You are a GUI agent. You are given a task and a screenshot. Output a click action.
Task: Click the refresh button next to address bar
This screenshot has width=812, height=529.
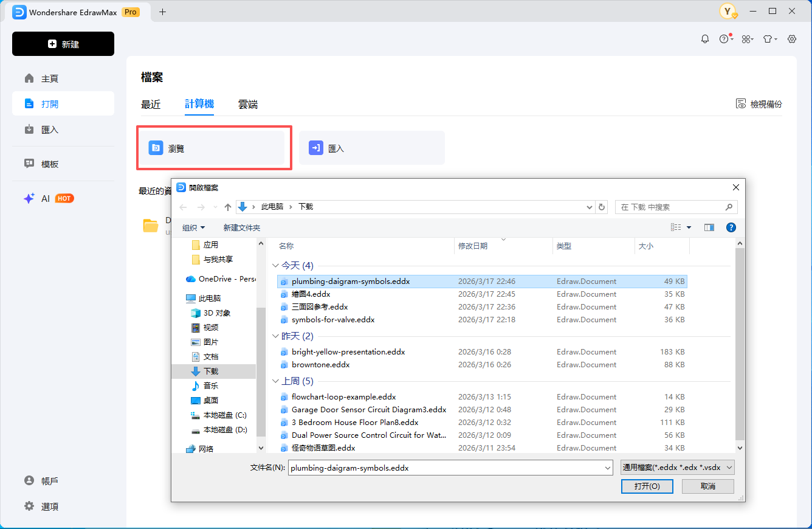[602, 207]
